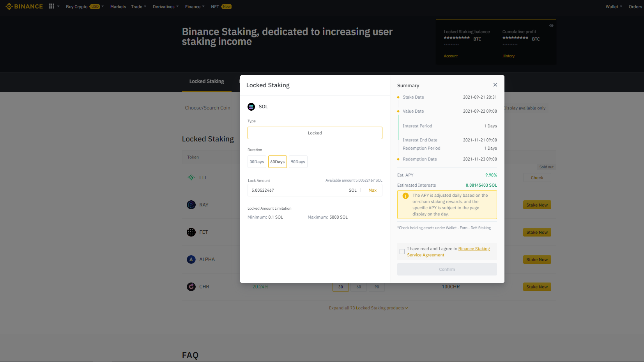The width and height of the screenshot is (644, 362).
Task: Click Stake Now for FET
Action: tap(537, 233)
